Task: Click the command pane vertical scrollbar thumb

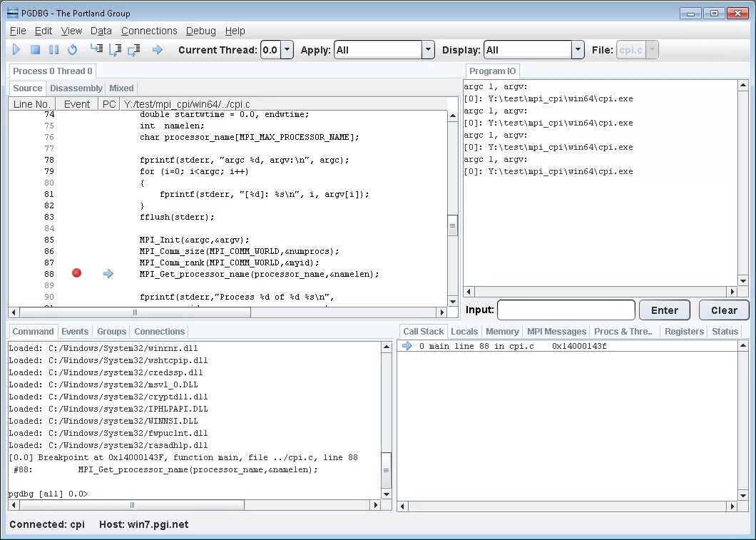Action: [386, 471]
